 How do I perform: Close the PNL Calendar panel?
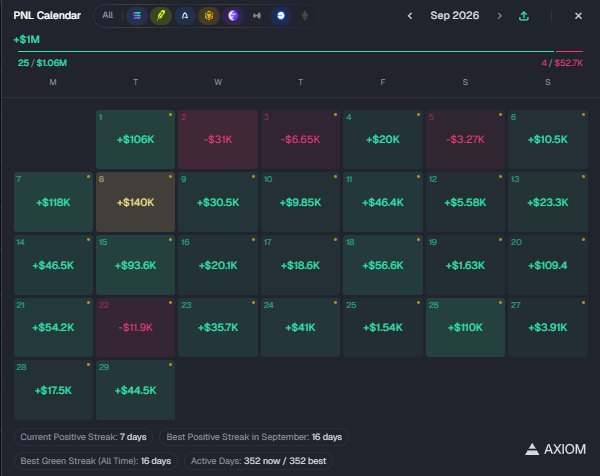[x=578, y=16]
